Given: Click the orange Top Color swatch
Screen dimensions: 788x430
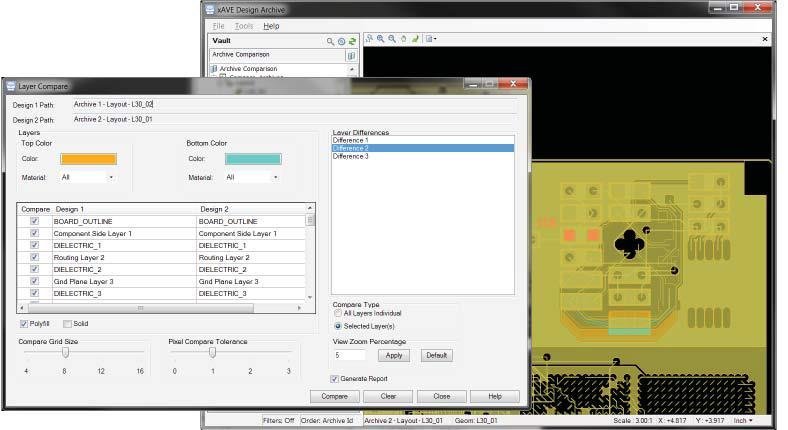Looking at the screenshot, I should click(x=88, y=159).
